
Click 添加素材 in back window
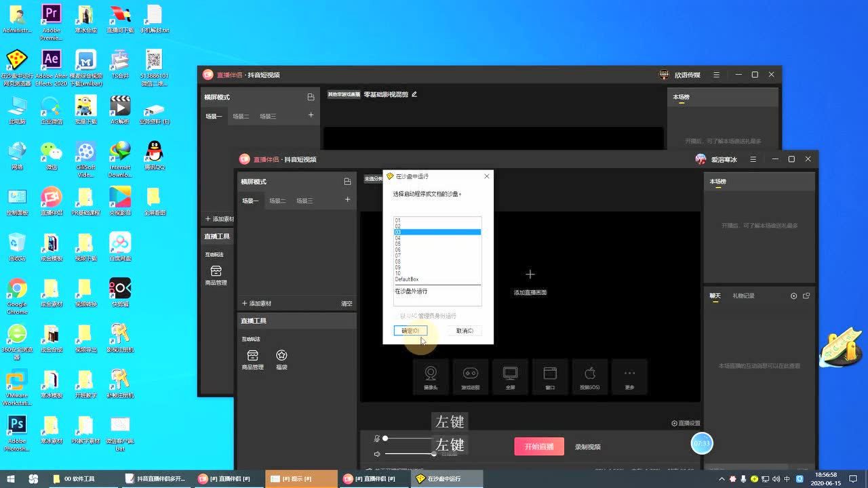pos(220,219)
